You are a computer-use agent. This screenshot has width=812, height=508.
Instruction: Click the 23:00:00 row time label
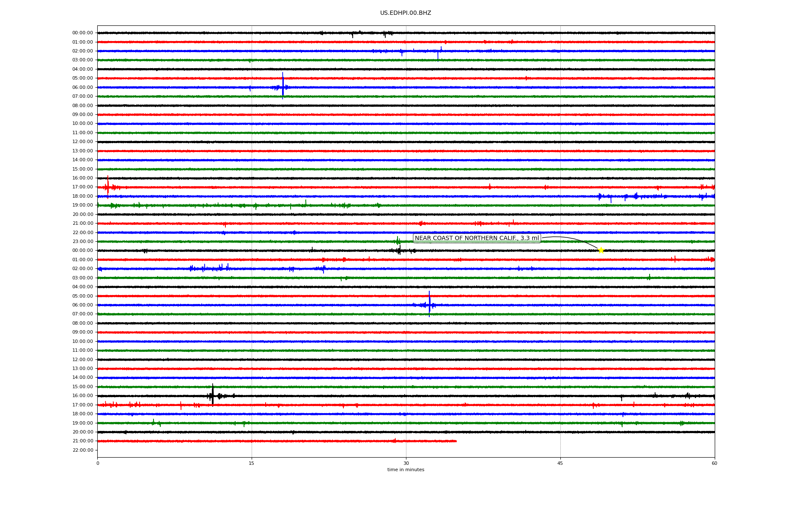(x=82, y=241)
